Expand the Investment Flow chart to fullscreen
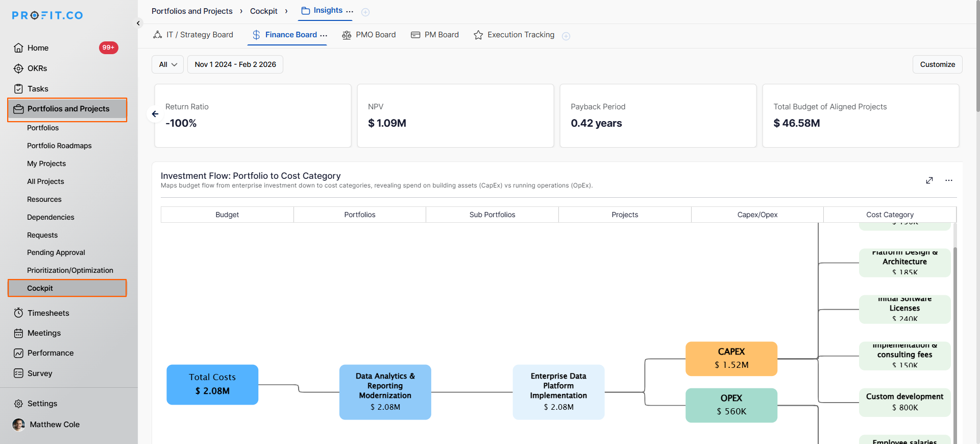 coord(929,180)
